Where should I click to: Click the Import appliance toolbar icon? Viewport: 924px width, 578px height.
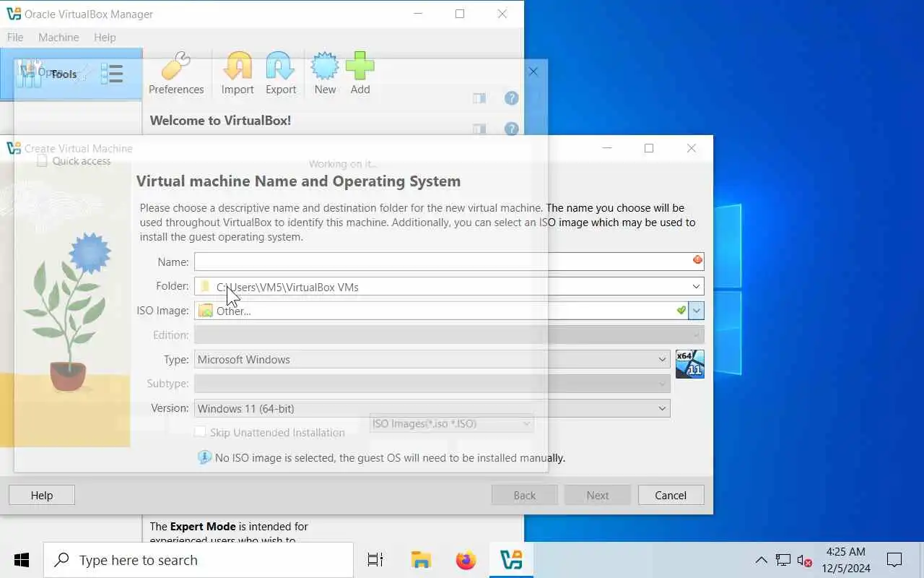(x=237, y=74)
